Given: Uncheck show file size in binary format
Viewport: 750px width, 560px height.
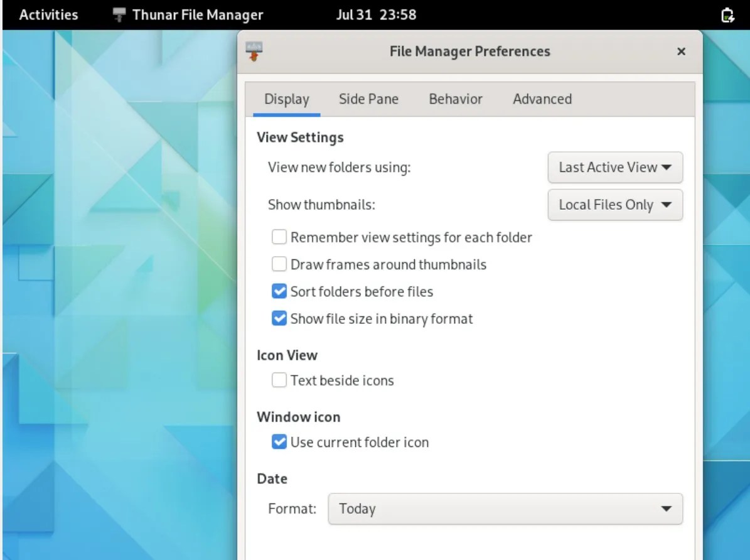Looking at the screenshot, I should tap(279, 318).
